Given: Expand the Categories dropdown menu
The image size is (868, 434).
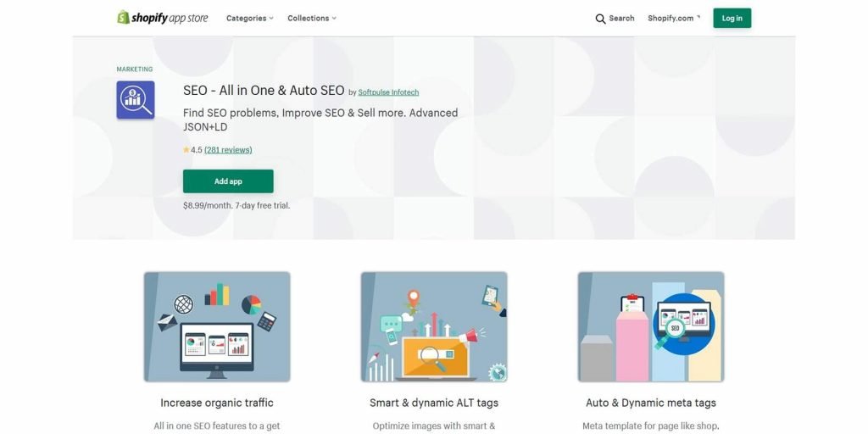Looking at the screenshot, I should 250,19.
